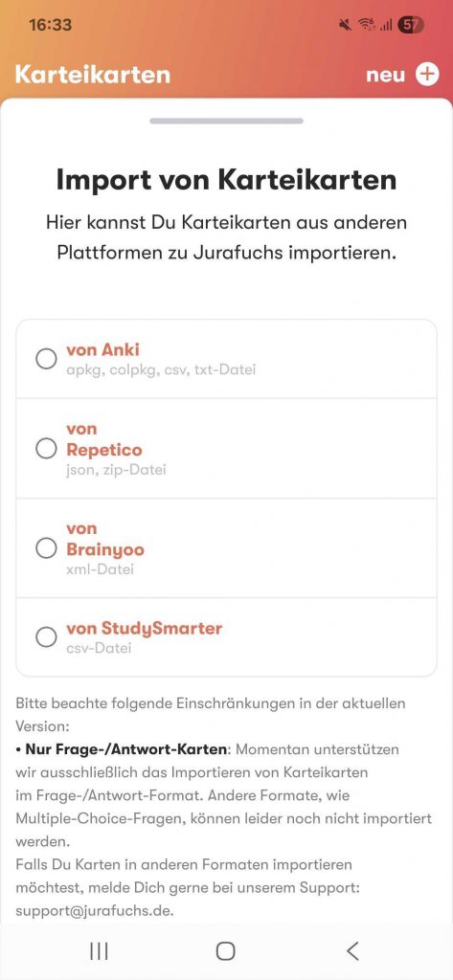Tap the clock in the status bar
The image size is (453, 980).
[50, 25]
